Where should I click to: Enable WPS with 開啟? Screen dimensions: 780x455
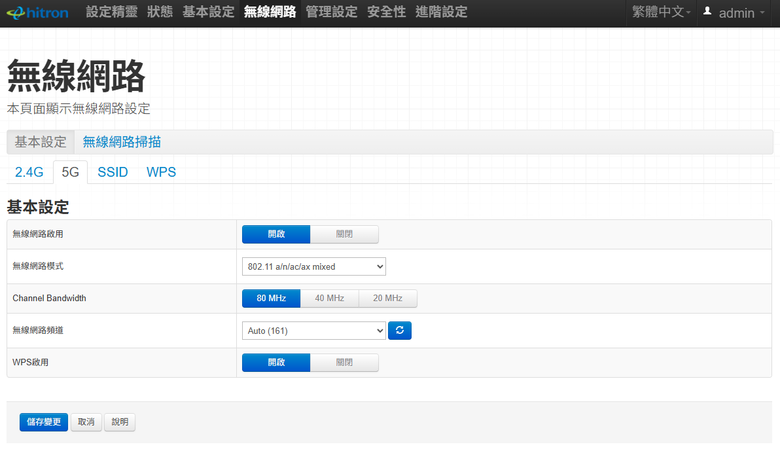point(276,363)
